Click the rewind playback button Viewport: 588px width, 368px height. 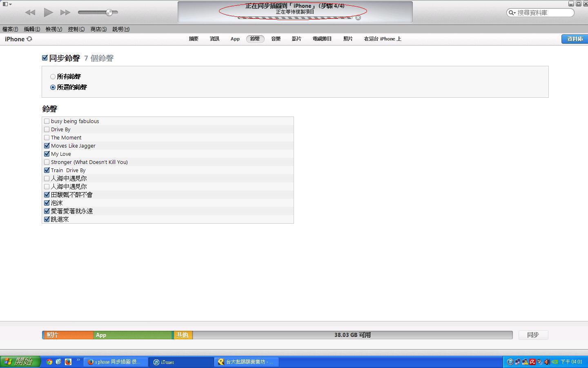point(30,13)
